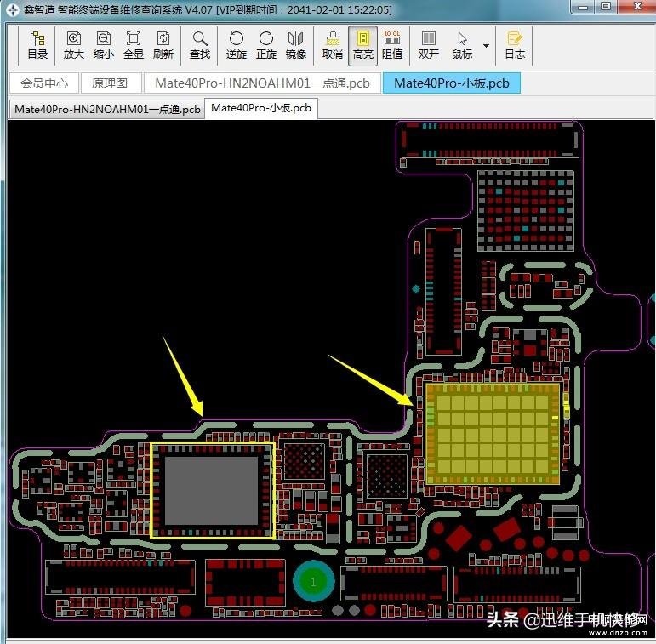Click the 放大 zoom in icon
The image size is (656, 644).
(74, 45)
